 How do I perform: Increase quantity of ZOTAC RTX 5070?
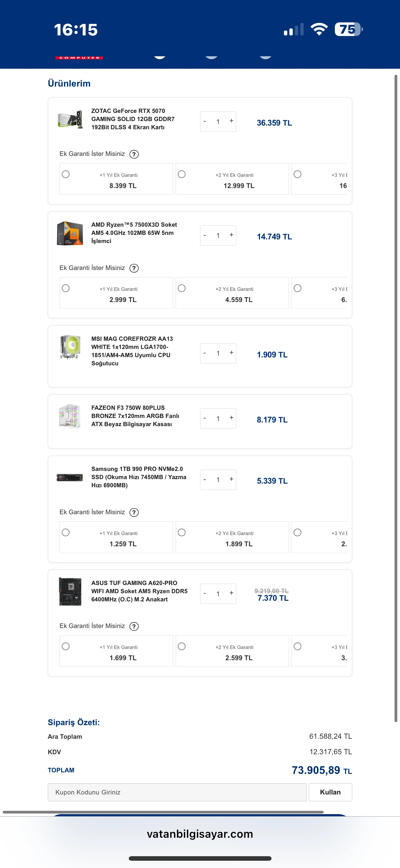tap(232, 121)
